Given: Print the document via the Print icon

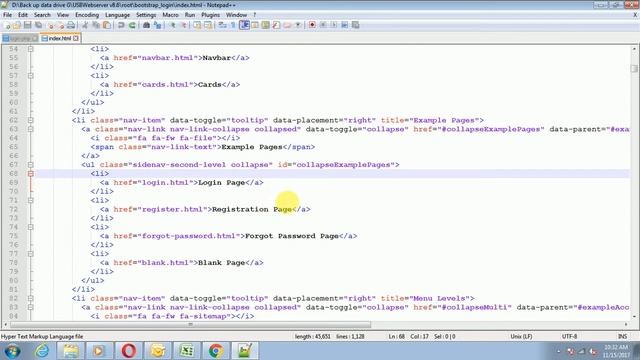Looking at the screenshot, I should point(71,25).
